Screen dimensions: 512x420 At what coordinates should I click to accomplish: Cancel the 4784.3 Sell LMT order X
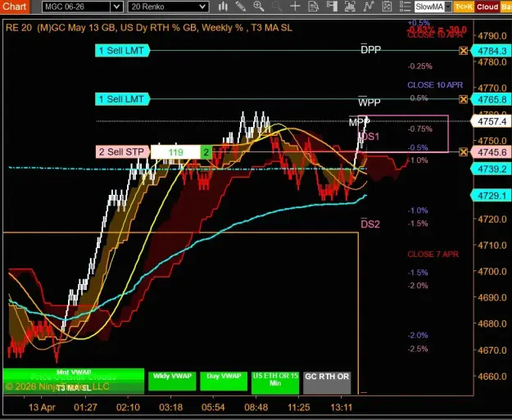tap(463, 51)
